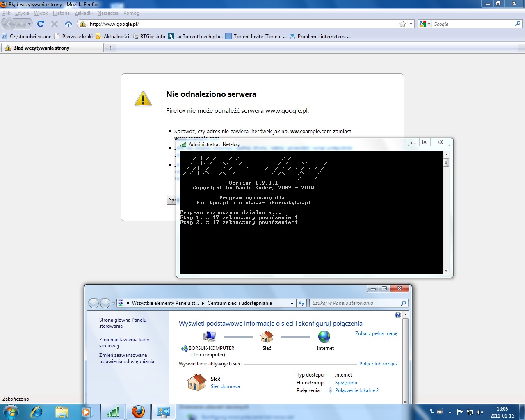Go forward in Control Panel window

coord(105,303)
